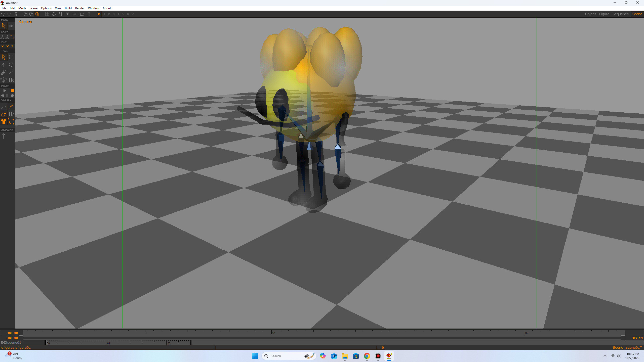The height and width of the screenshot is (362, 644).
Task: Select the Rotate tool
Action: click(x=11, y=65)
